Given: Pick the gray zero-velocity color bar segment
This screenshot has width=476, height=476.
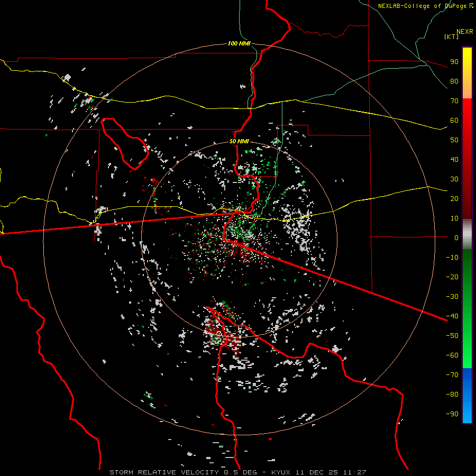Looking at the screenshot, I should (467, 234).
